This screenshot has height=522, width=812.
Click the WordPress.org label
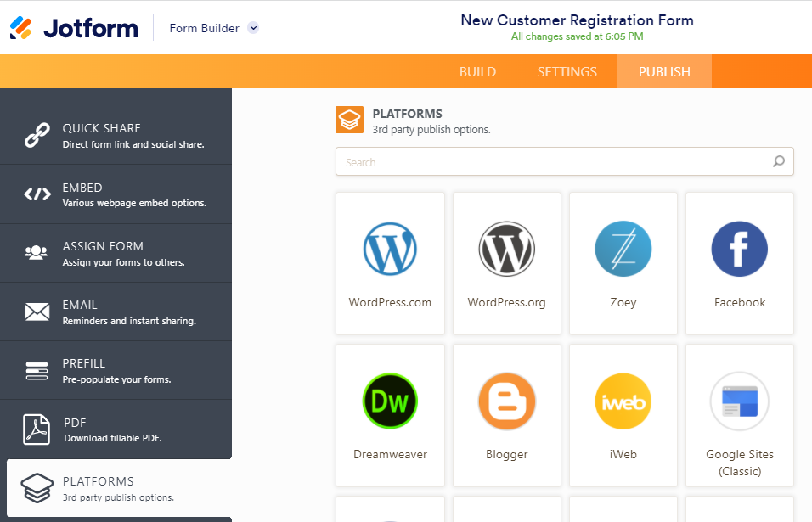tap(506, 303)
